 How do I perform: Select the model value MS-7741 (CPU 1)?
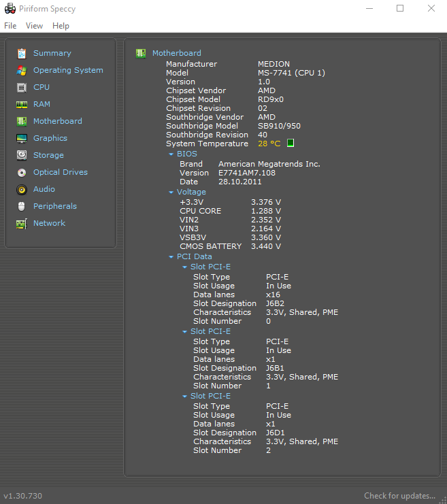click(x=291, y=73)
